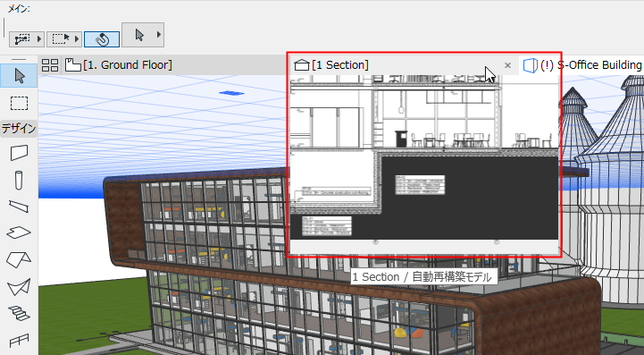Open the Arrow pointer button flyout arrow
Viewport: 644px width, 355px height.
[159, 35]
